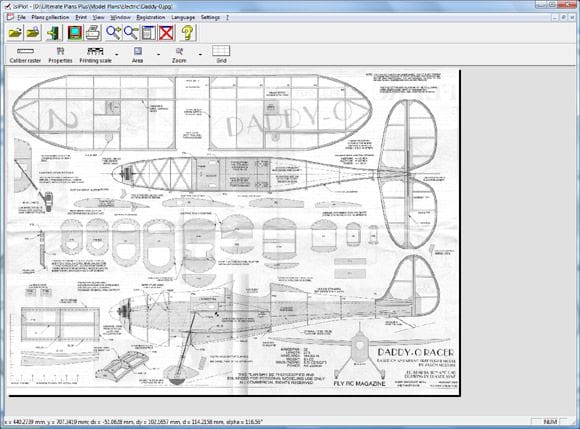Click the application icon in the menu bar
The width and height of the screenshot is (580, 429).
pos(10,17)
